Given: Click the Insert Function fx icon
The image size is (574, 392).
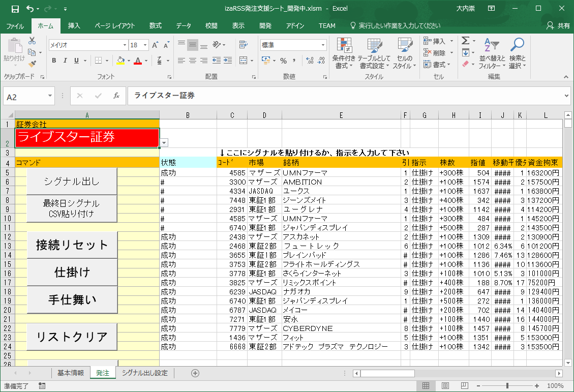Looking at the screenshot, I should 116,96.
